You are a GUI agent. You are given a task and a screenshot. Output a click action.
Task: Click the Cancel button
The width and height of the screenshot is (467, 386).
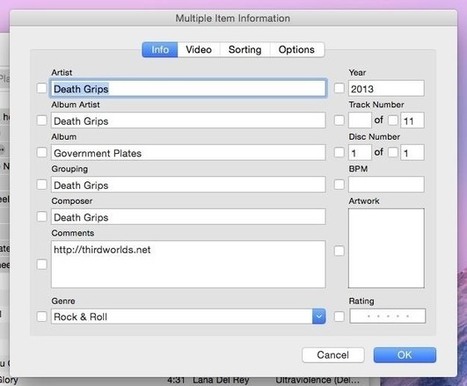tap(333, 355)
